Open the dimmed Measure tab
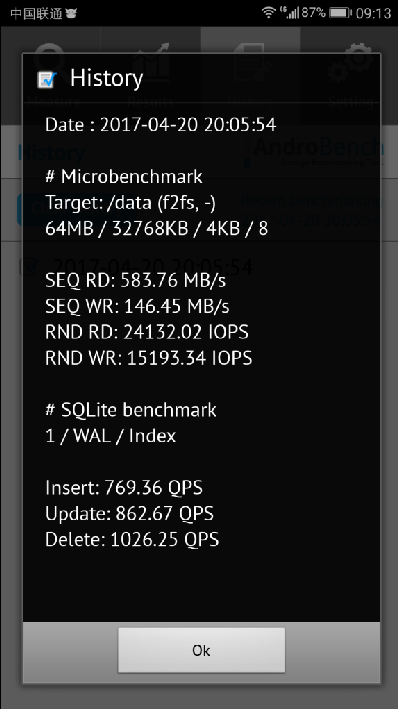Screen dimensions: 398x709 point(53,75)
